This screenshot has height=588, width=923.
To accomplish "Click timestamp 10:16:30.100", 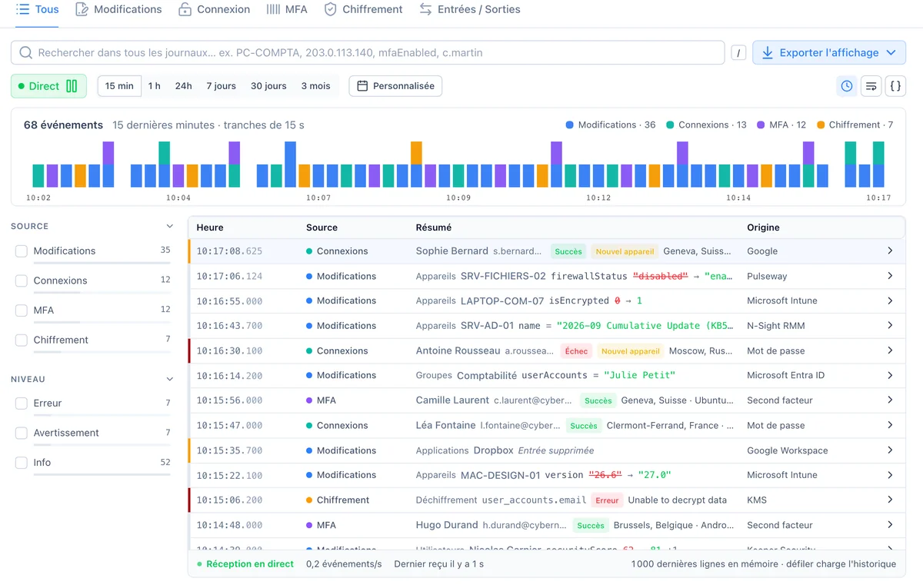I will point(229,350).
